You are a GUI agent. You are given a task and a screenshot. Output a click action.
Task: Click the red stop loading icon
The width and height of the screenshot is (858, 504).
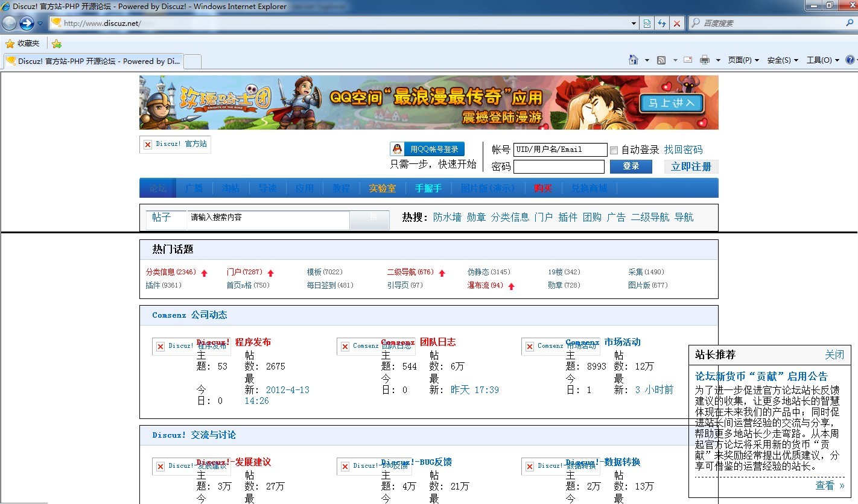point(677,24)
